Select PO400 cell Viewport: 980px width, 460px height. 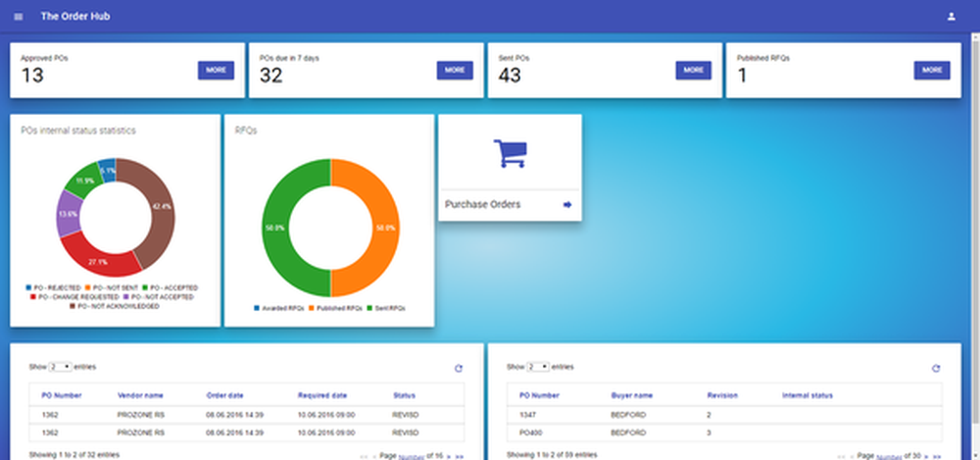529,433
